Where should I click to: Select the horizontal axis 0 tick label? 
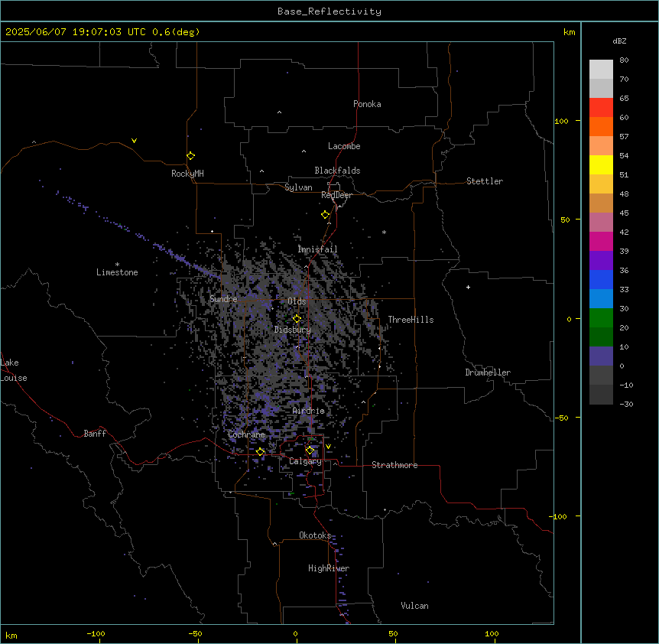(x=295, y=633)
